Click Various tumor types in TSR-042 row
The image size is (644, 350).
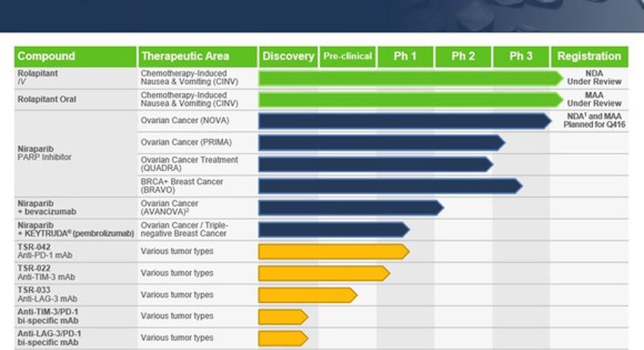pos(177,251)
